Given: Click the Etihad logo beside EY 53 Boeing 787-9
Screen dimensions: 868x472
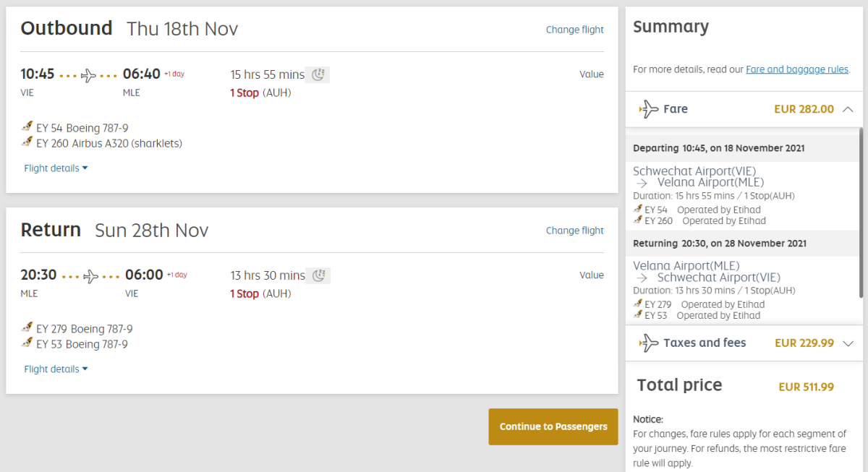Looking at the screenshot, I should (x=28, y=344).
